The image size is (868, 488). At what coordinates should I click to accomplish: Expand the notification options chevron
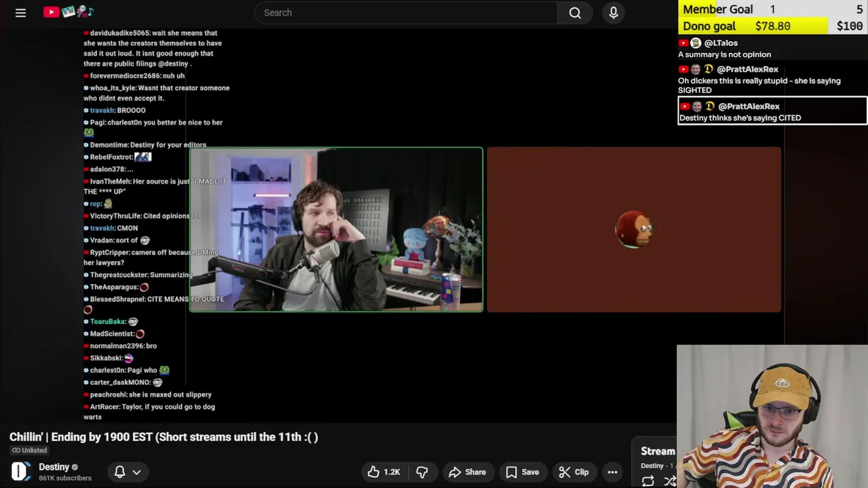tap(136, 472)
